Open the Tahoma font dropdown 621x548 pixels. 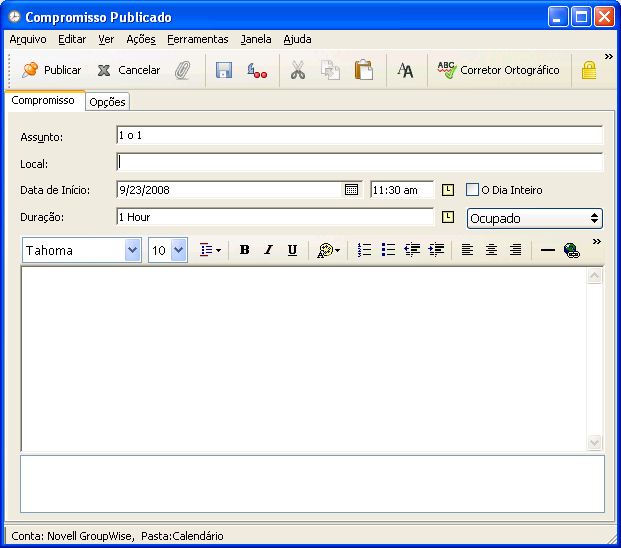[82, 250]
